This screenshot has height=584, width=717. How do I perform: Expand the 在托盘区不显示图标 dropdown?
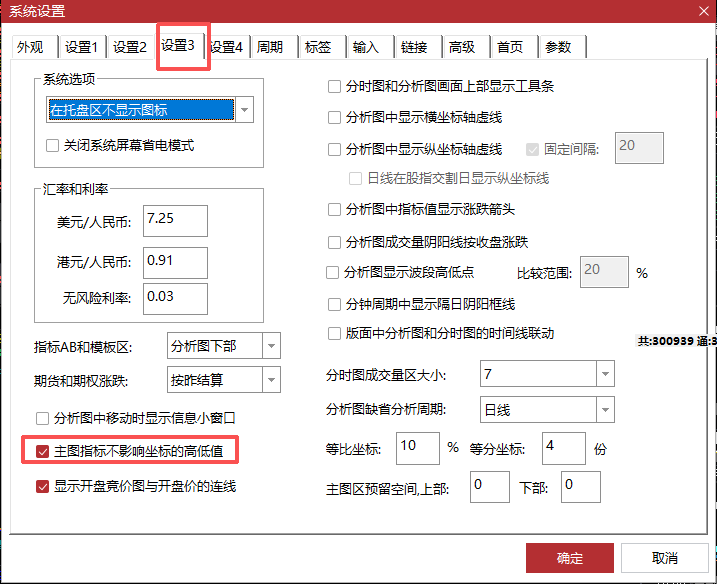[x=245, y=110]
